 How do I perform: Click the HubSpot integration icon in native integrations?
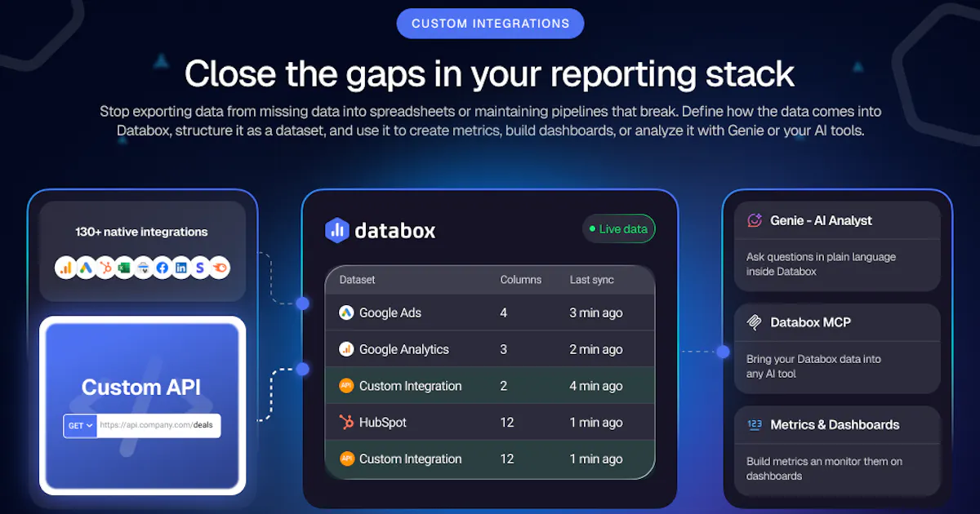[x=105, y=268]
